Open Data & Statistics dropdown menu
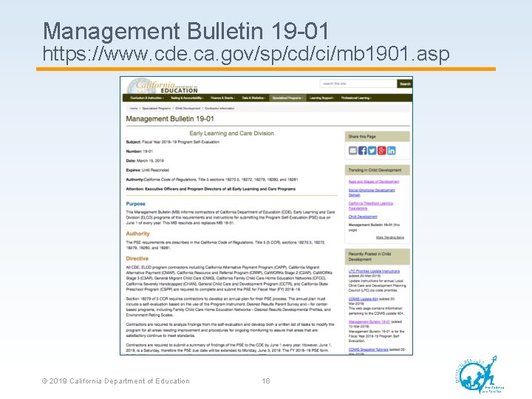This screenshot has width=532, height=399. 253,98
